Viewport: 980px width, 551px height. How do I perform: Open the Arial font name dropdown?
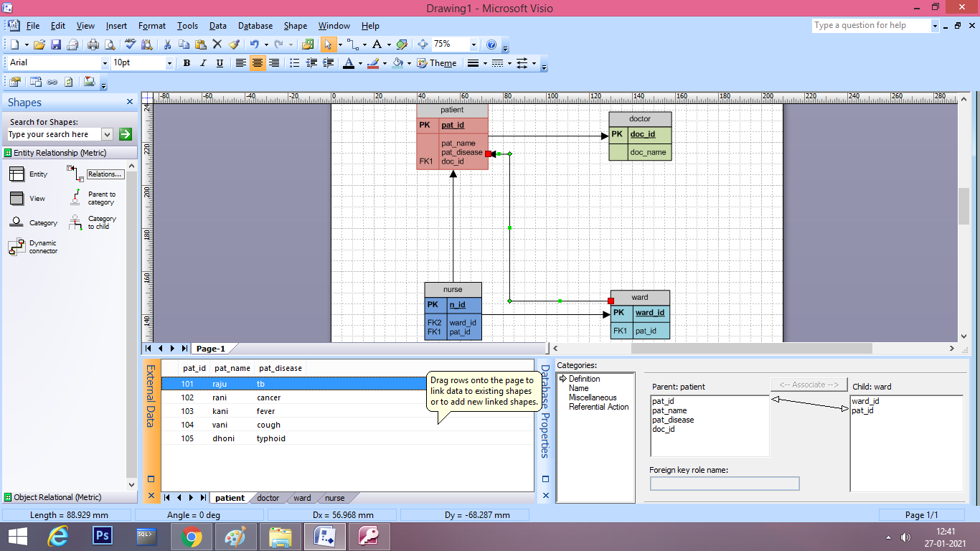[106, 62]
